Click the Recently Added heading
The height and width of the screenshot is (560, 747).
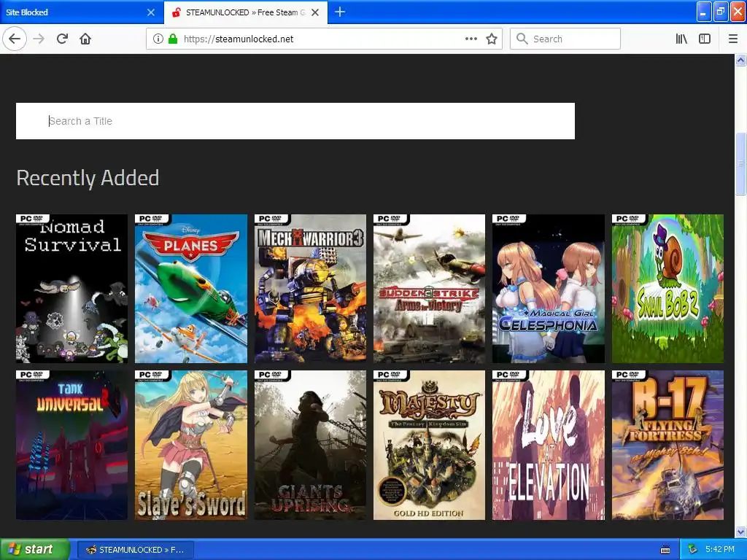click(x=88, y=178)
